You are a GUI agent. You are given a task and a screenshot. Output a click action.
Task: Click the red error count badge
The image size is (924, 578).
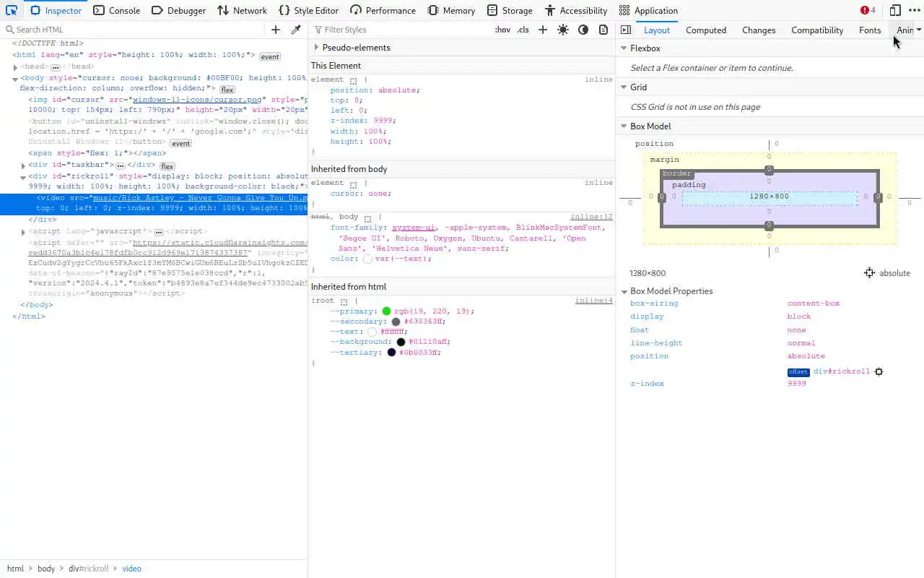tap(868, 10)
